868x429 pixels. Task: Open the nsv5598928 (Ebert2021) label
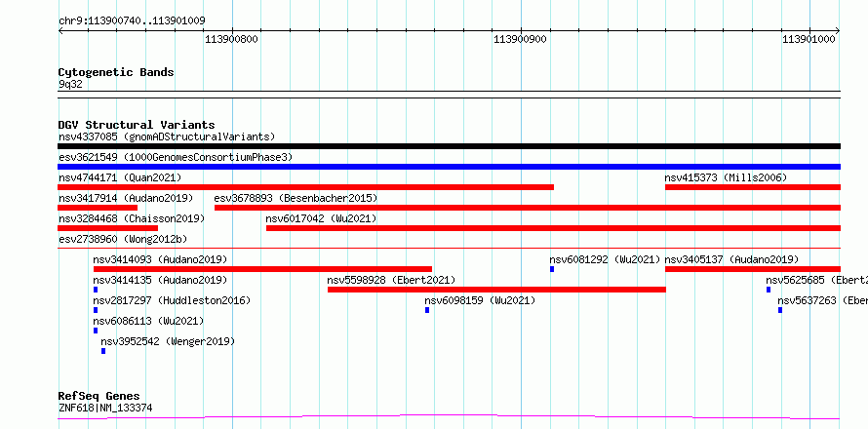pyautogui.click(x=391, y=280)
